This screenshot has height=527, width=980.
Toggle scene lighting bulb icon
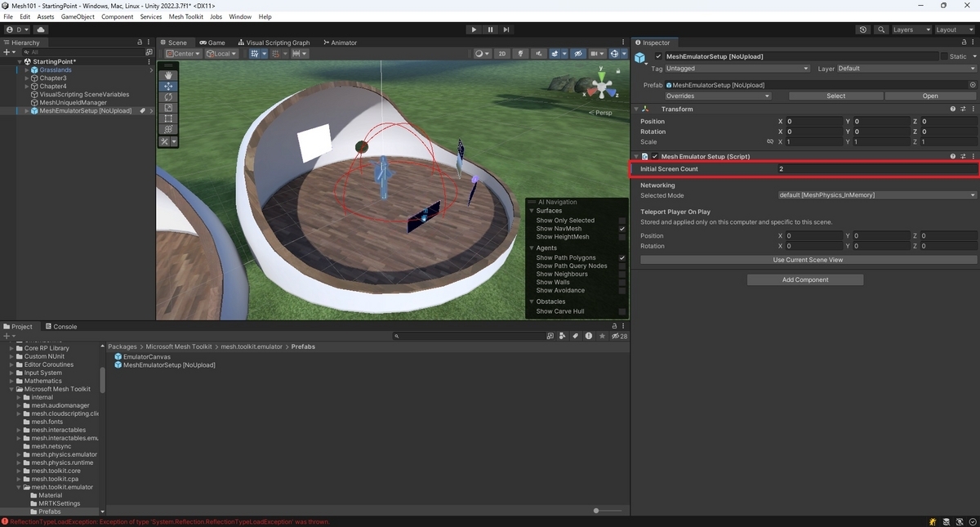(520, 54)
